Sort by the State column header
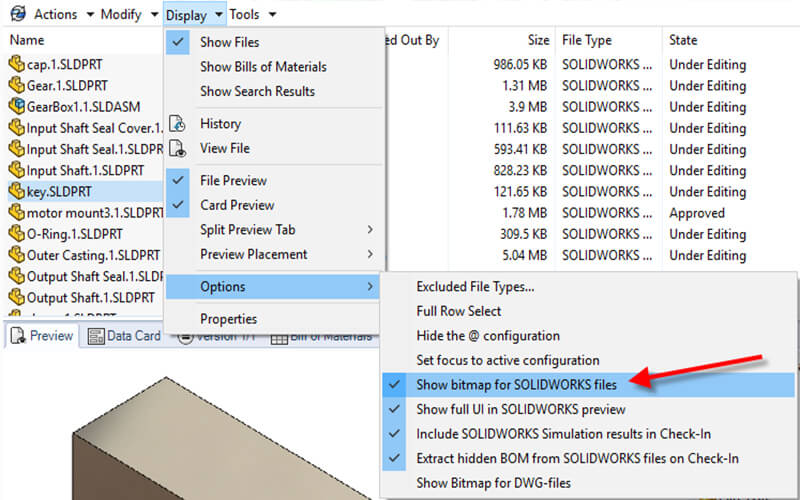800x500 pixels. point(683,40)
